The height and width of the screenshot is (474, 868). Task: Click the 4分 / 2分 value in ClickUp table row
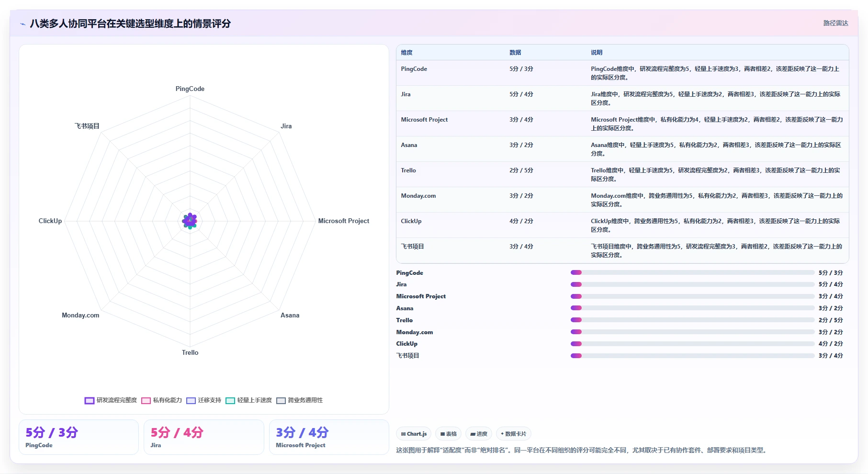[x=521, y=221]
